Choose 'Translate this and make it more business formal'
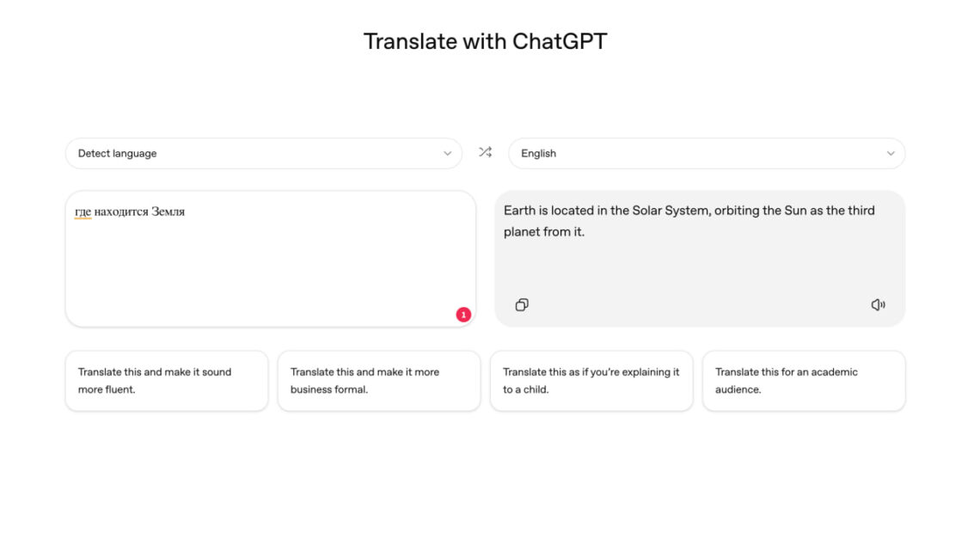The image size is (980, 551). point(379,381)
